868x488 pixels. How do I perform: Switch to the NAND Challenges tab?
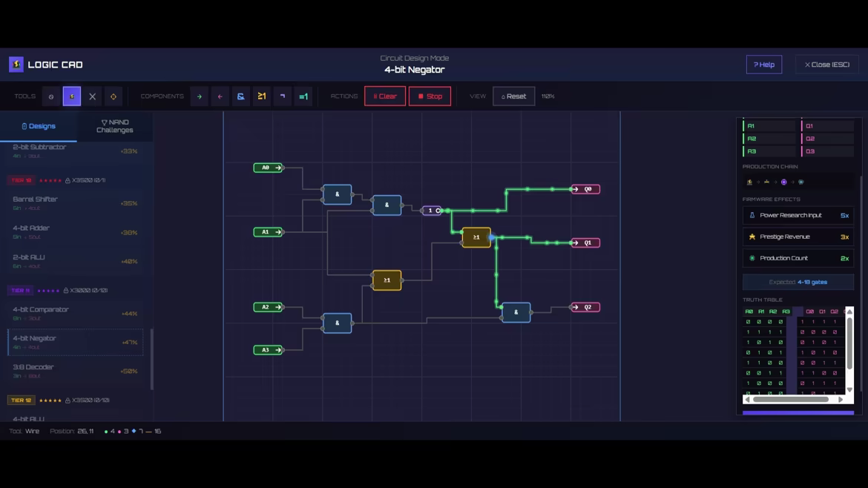point(114,126)
